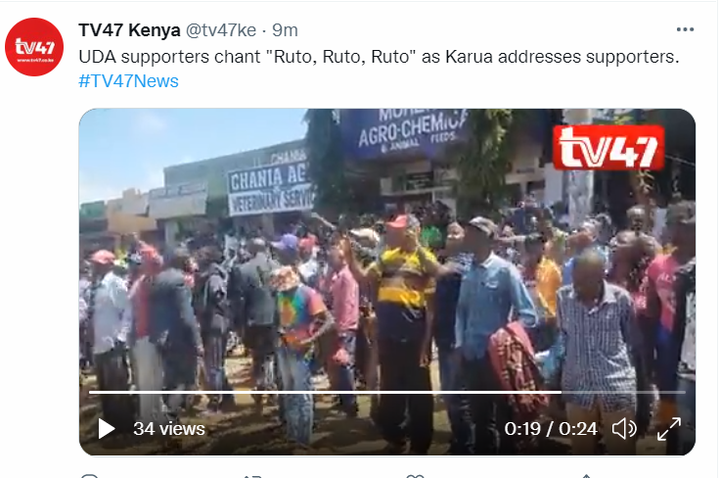
Task: Click the 34 views label
Action: pos(169,429)
